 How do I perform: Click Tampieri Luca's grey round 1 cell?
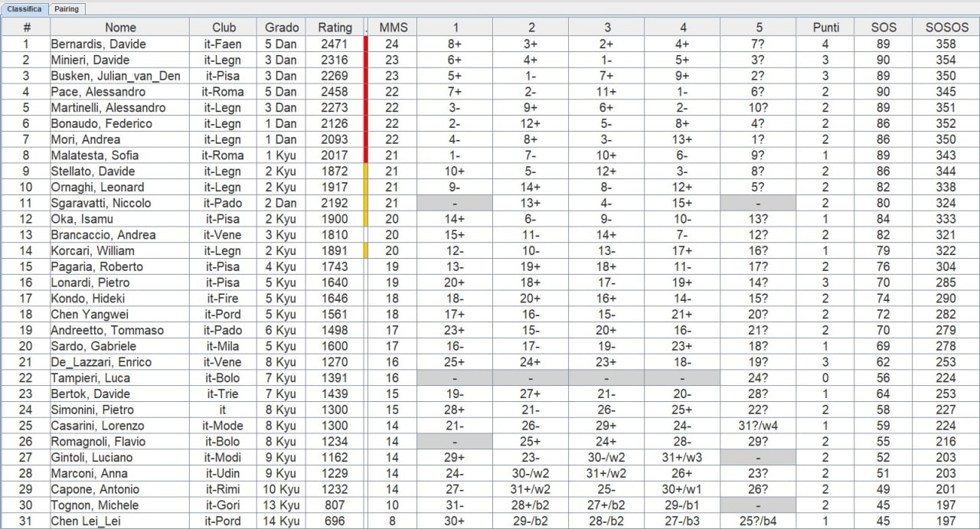click(x=455, y=378)
